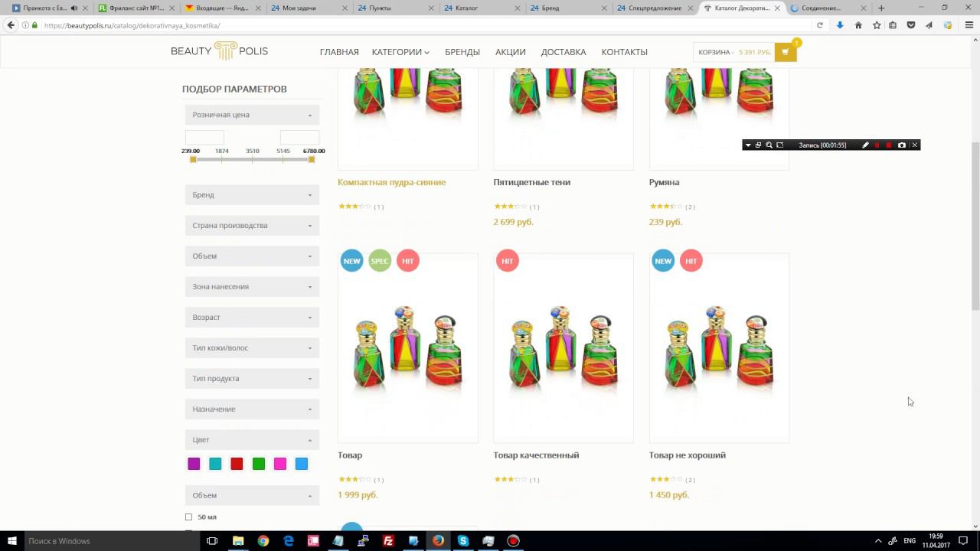Open the shopping cart icon
980x551 pixels.
[x=786, y=52]
